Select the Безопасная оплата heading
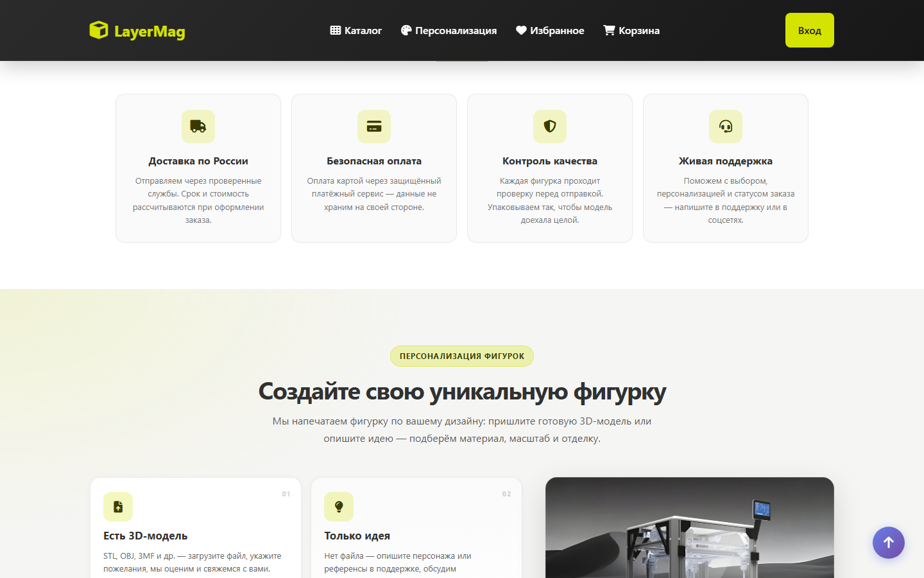Screen dimensions: 924x578 374,161
